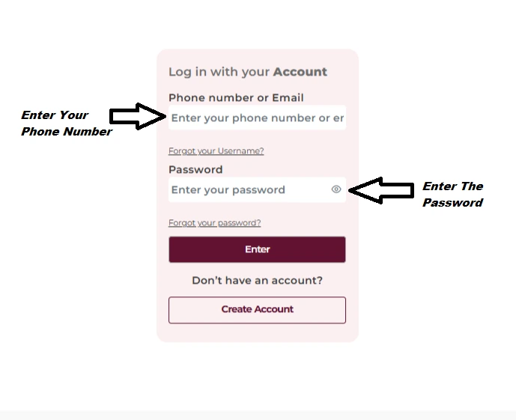Click the arrow pointing at the phone number field
The width and height of the screenshot is (516, 420).
pos(138,116)
